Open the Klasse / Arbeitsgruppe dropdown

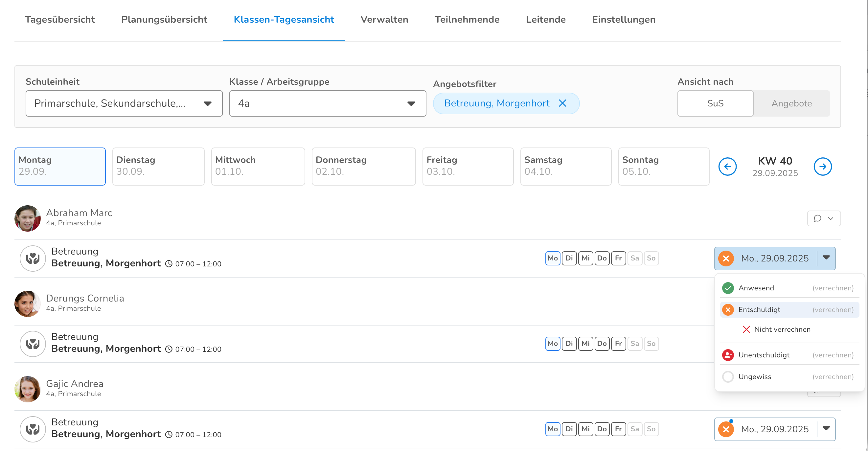tap(327, 103)
